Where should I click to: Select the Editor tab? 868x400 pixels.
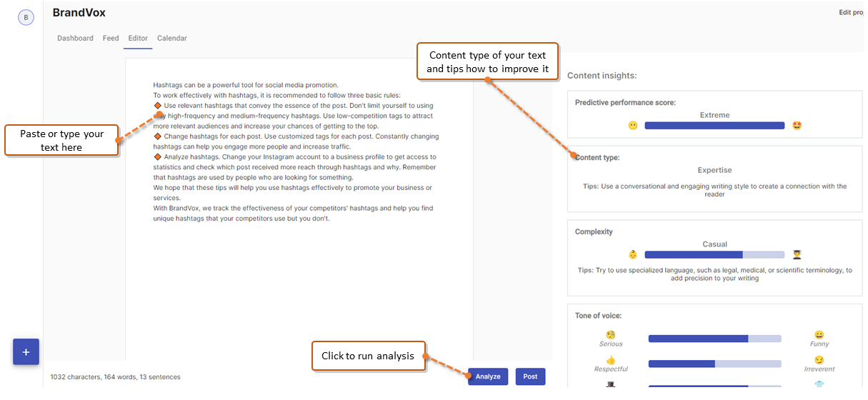[x=138, y=38]
